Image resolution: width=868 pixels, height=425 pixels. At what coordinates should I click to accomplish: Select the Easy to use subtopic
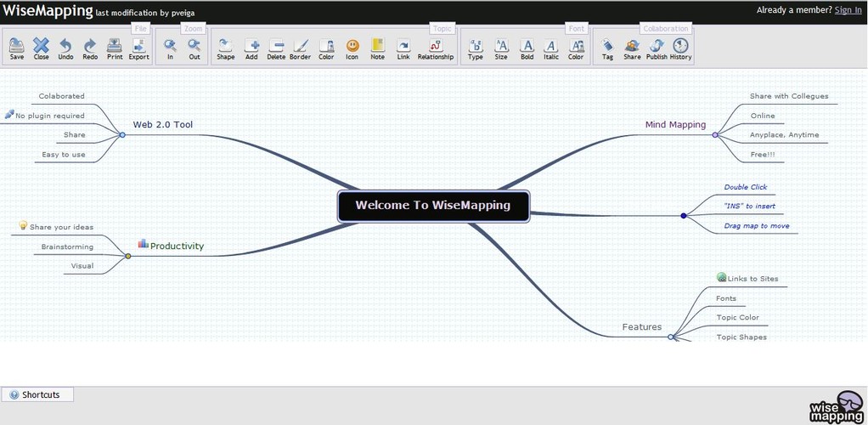point(64,155)
